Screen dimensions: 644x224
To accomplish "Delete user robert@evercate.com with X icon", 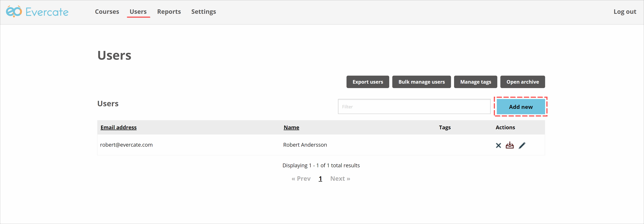I will pos(498,145).
